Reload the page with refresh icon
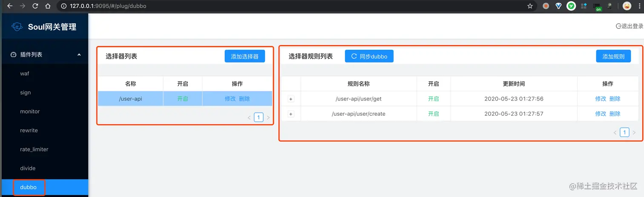Image resolution: width=644 pixels, height=197 pixels. (35, 6)
